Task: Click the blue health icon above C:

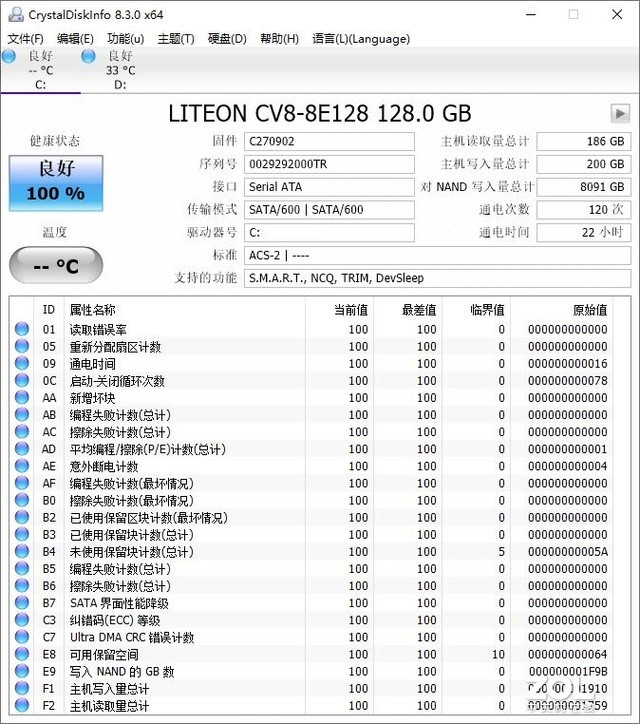Action: pos(9,56)
